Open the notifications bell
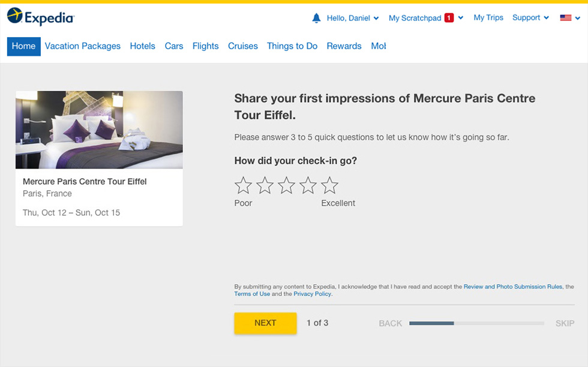This screenshot has height=367, width=588. point(316,18)
